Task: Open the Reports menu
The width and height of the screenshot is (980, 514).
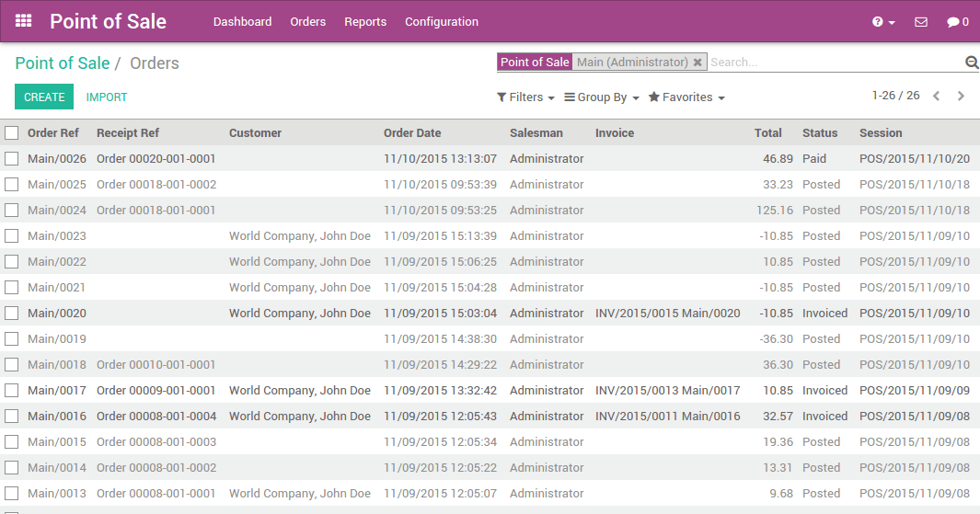Action: (365, 22)
